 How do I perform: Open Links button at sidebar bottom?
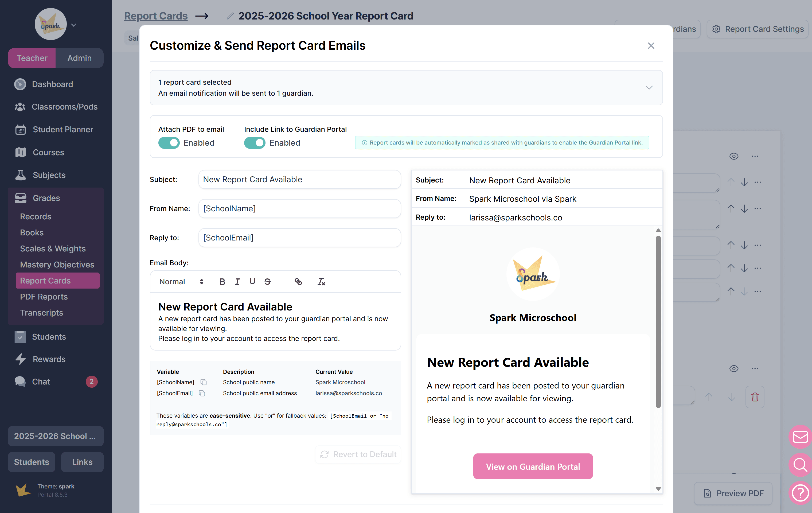tap(82, 462)
